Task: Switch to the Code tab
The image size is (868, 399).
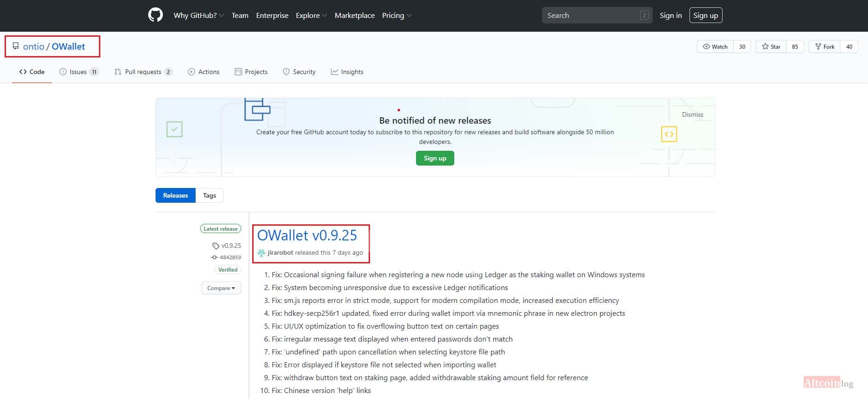Action: 32,72
